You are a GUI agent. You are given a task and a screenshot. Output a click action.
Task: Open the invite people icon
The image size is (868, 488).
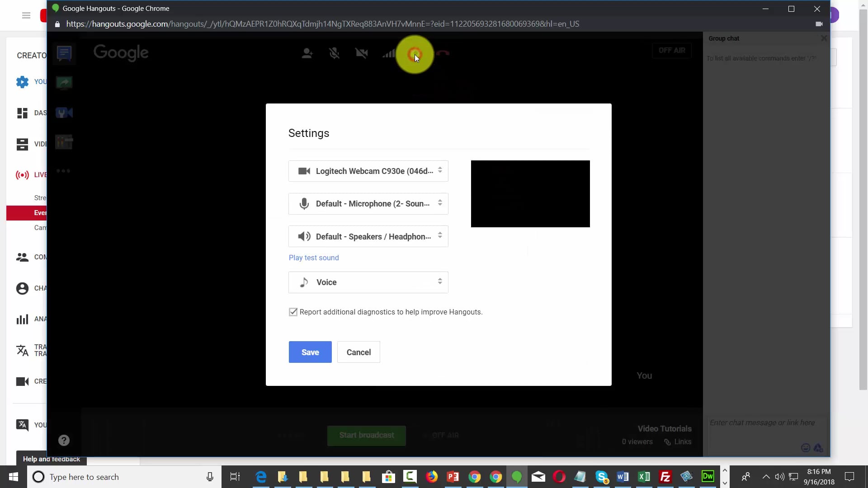point(307,53)
